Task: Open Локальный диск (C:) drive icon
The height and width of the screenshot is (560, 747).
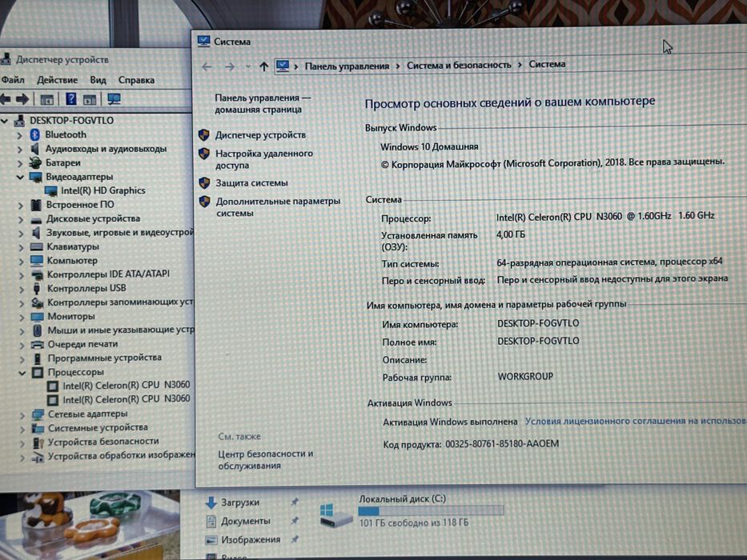Action: coord(335,515)
